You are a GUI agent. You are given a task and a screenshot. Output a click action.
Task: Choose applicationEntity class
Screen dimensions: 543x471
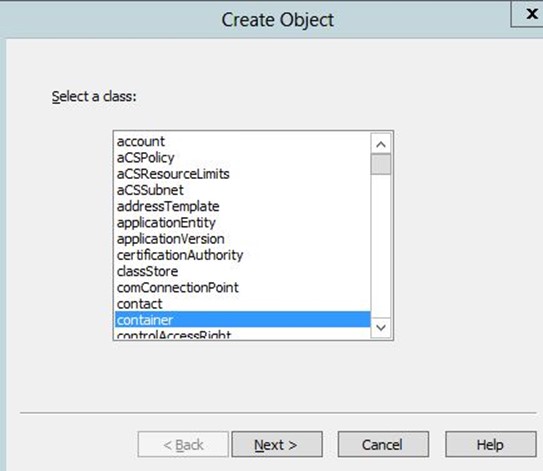coord(242,223)
